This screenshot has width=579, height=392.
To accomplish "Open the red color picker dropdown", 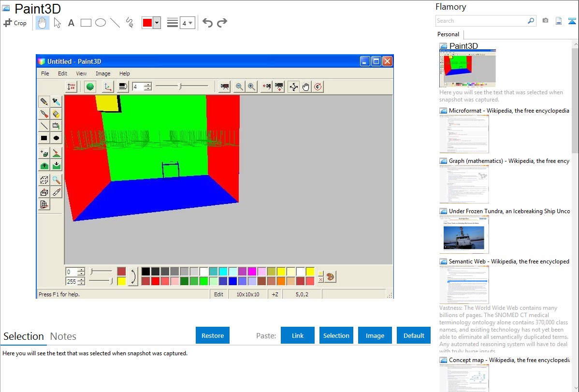I will point(157,23).
